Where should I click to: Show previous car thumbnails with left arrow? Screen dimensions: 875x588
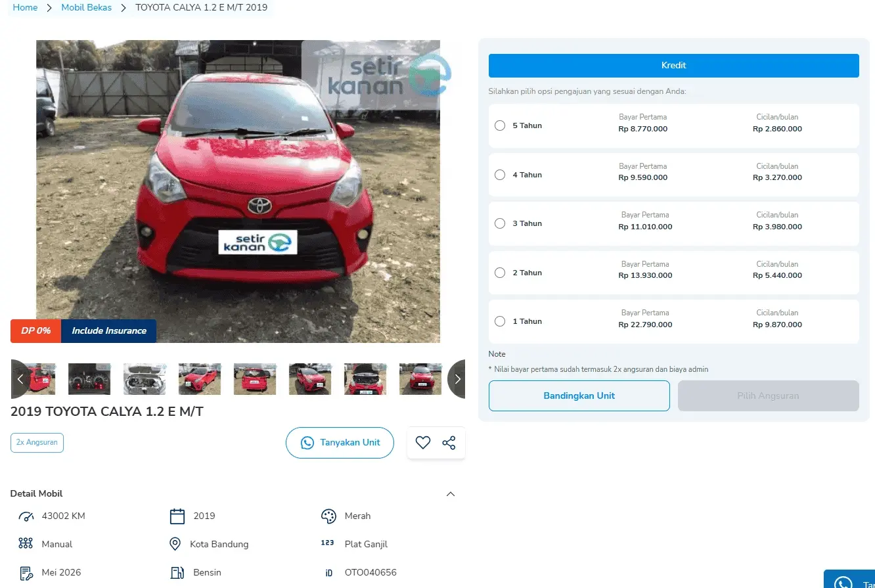pos(20,379)
